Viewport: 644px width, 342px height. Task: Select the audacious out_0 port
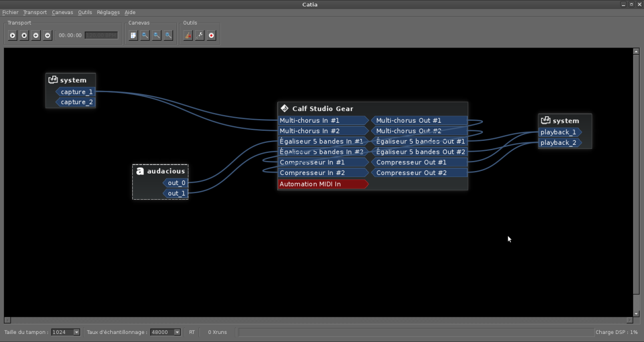[175, 183]
